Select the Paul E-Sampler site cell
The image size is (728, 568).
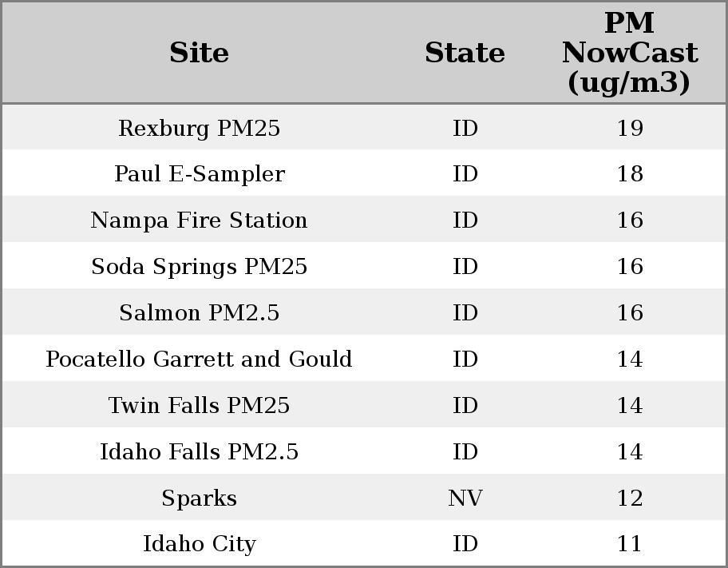pyautogui.click(x=199, y=174)
